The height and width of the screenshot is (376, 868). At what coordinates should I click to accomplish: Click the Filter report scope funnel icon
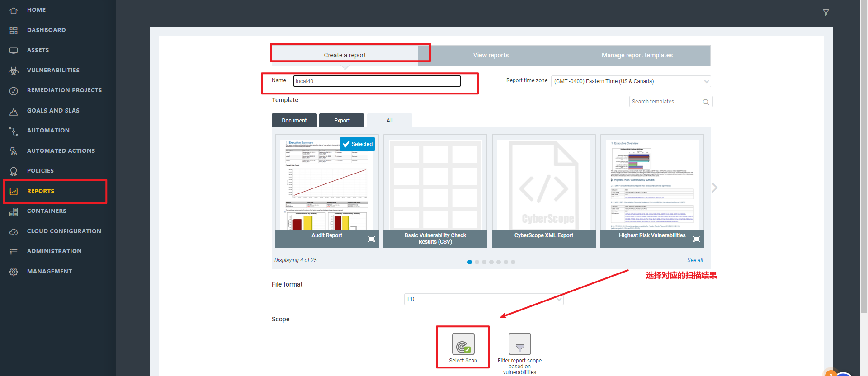pyautogui.click(x=520, y=344)
